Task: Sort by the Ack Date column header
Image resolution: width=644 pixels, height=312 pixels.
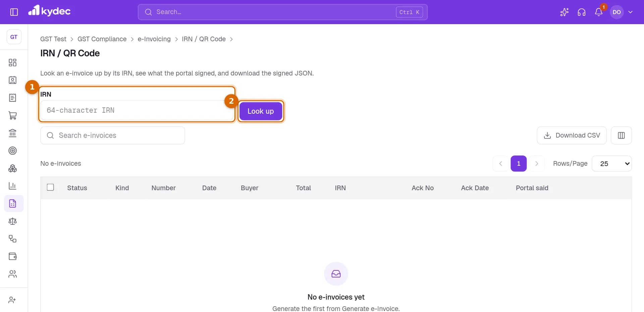Action: [x=475, y=188]
